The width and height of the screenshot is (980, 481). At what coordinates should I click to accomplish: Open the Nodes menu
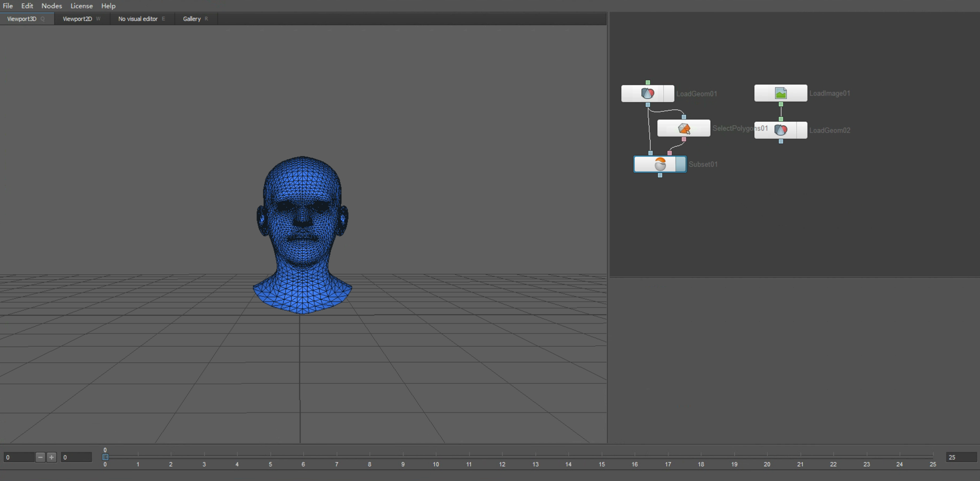pyautogui.click(x=51, y=6)
